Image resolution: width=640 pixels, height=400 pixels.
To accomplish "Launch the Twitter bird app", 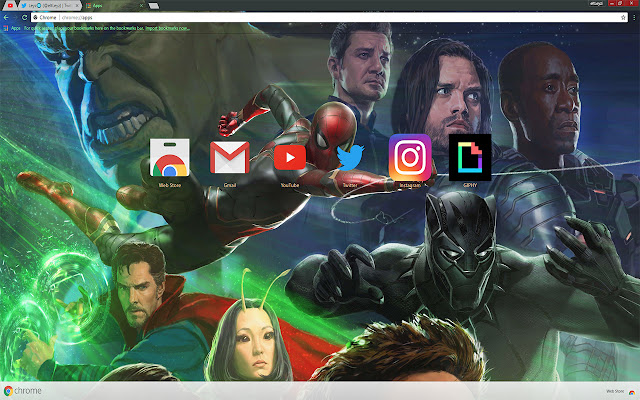I will [x=350, y=157].
